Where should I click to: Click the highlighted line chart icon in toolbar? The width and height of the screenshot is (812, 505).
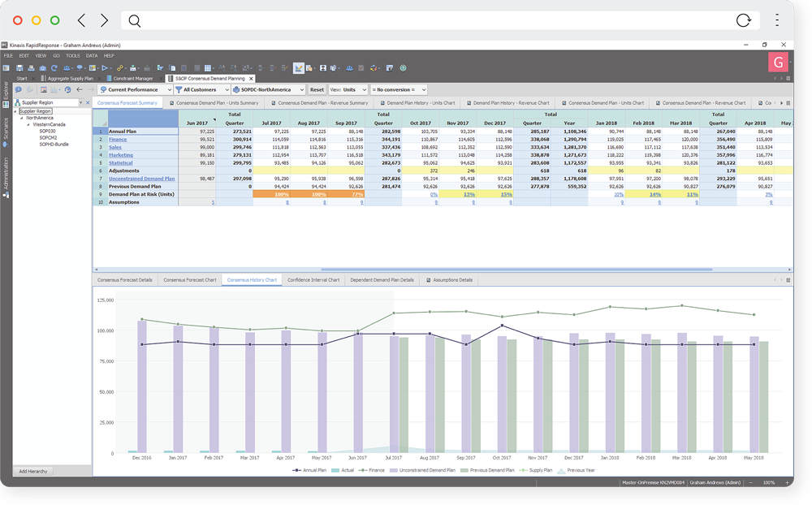[x=298, y=68]
